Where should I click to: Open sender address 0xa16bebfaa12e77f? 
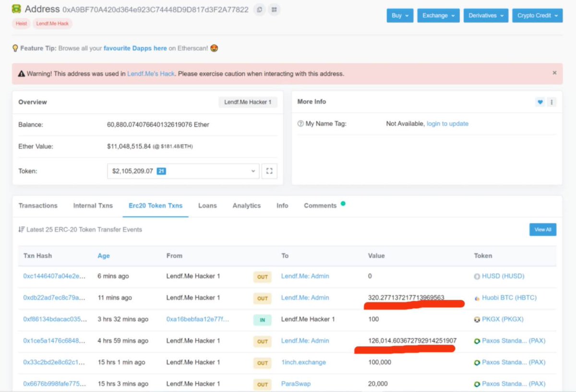point(198,319)
